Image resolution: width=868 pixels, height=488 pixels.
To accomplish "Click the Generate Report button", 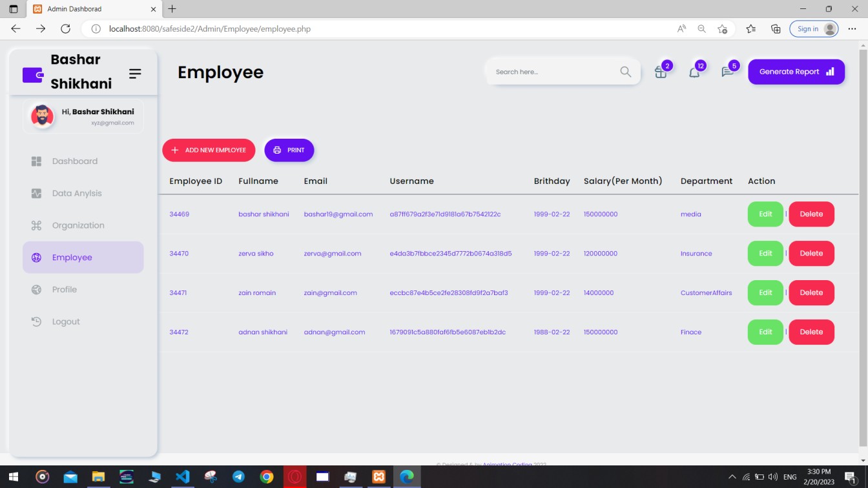I will pos(796,72).
